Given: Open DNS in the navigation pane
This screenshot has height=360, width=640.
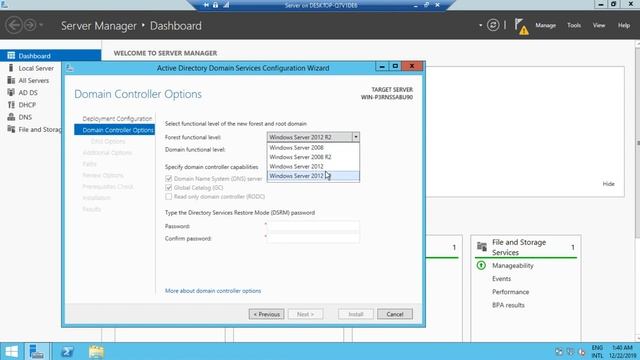Looking at the screenshot, I should 25,117.
